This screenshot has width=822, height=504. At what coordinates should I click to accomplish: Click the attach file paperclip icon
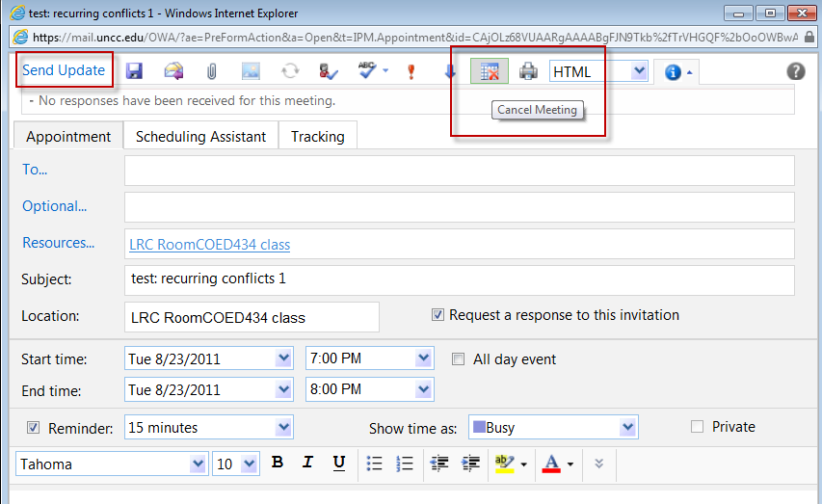211,71
